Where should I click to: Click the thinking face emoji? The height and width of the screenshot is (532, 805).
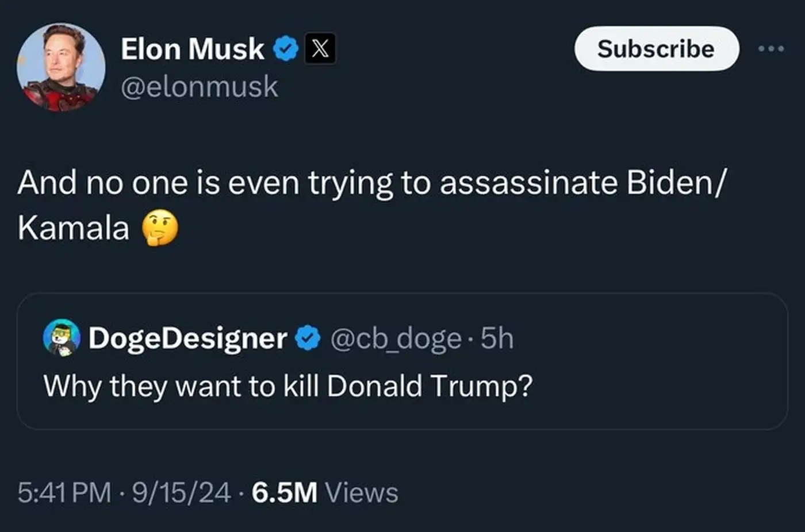tap(160, 228)
